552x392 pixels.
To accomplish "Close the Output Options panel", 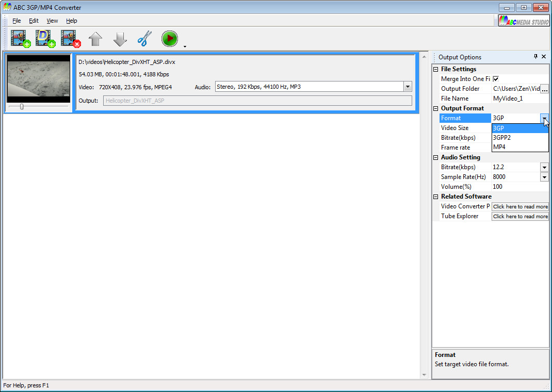I will coord(544,56).
